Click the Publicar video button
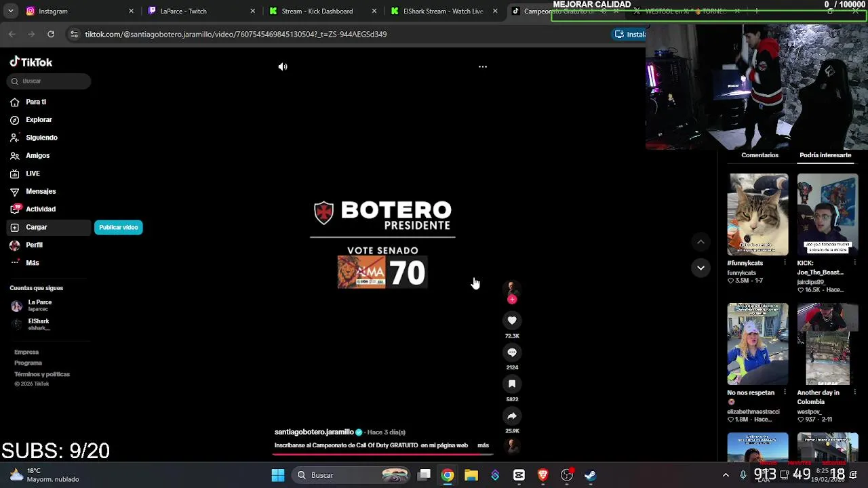Image resolution: width=868 pixels, height=488 pixels. pyautogui.click(x=119, y=227)
